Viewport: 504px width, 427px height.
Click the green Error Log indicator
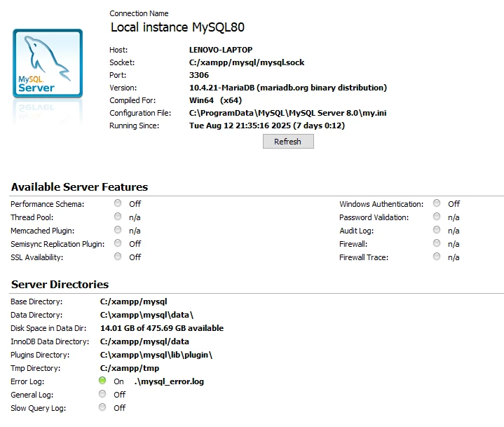click(x=102, y=381)
